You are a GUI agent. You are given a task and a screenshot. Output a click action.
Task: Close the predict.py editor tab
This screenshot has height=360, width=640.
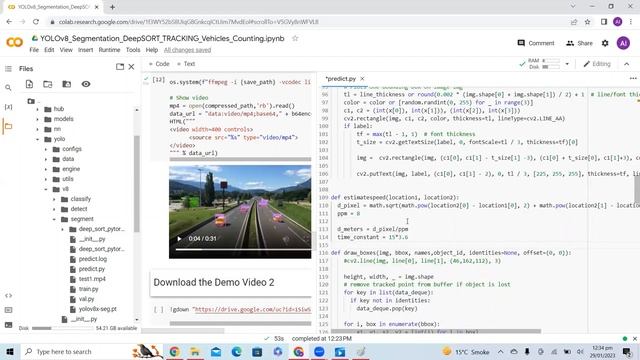362,79
